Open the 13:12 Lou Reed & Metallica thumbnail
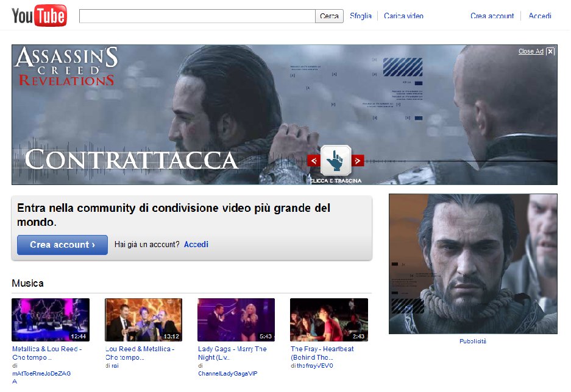Image resolution: width=571 pixels, height=392 pixels. (x=143, y=320)
